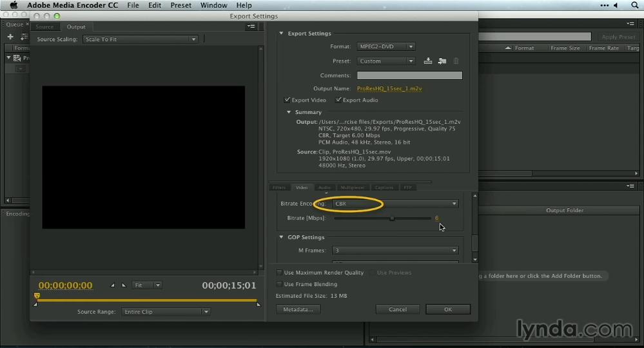Click the Import Preset icon
Screen dimensions: 644x348
point(442,61)
